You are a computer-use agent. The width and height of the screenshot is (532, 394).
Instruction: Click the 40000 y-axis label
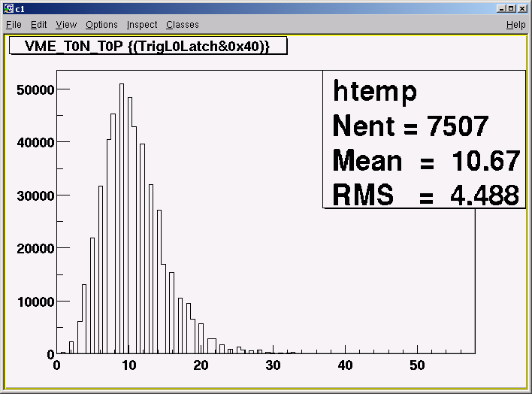pyautogui.click(x=35, y=143)
